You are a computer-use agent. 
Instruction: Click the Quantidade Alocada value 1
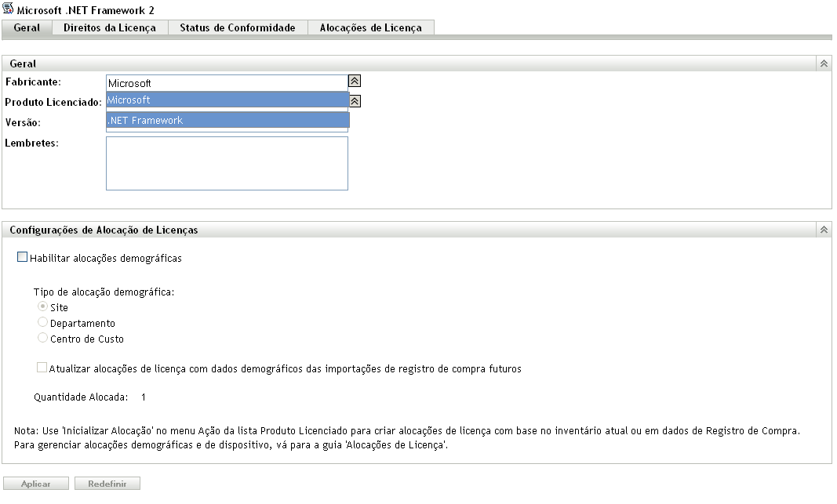click(144, 397)
